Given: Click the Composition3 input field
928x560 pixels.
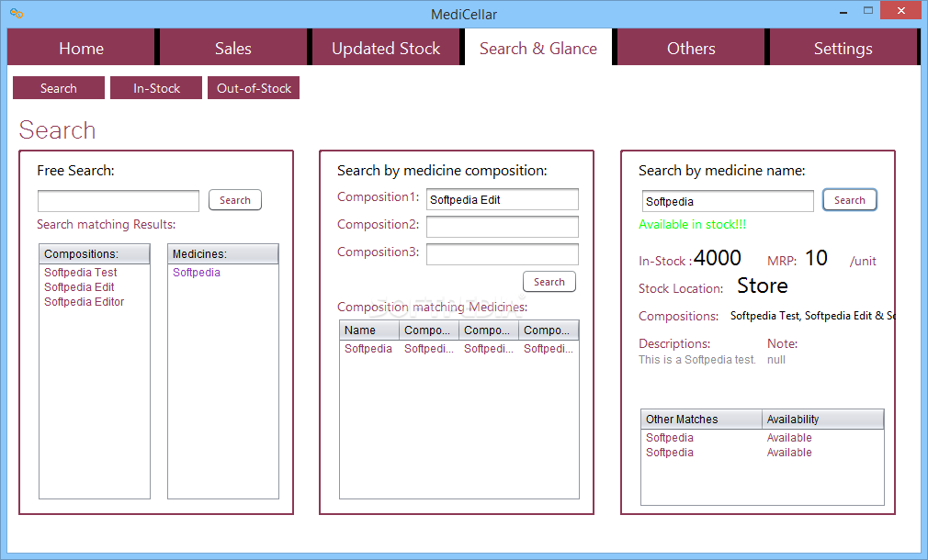Looking at the screenshot, I should point(503,254).
